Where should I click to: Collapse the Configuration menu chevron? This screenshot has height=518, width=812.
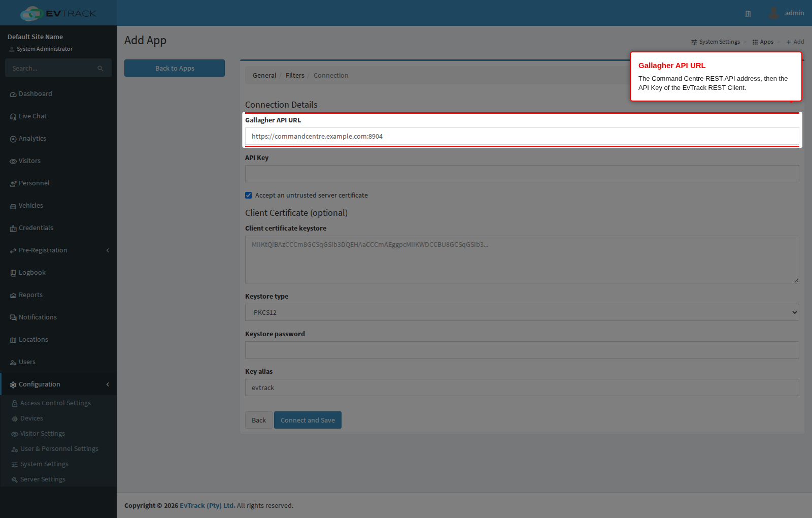pyautogui.click(x=108, y=384)
